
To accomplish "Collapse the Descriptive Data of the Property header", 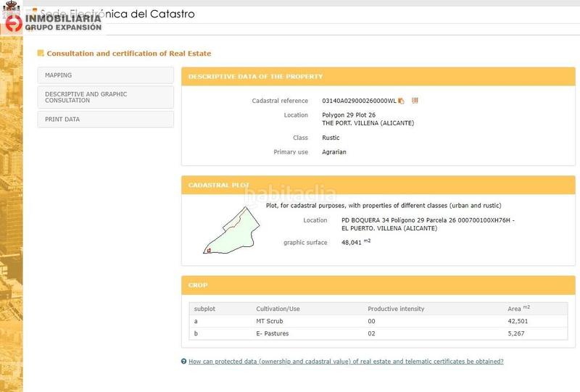I will 377,76.
